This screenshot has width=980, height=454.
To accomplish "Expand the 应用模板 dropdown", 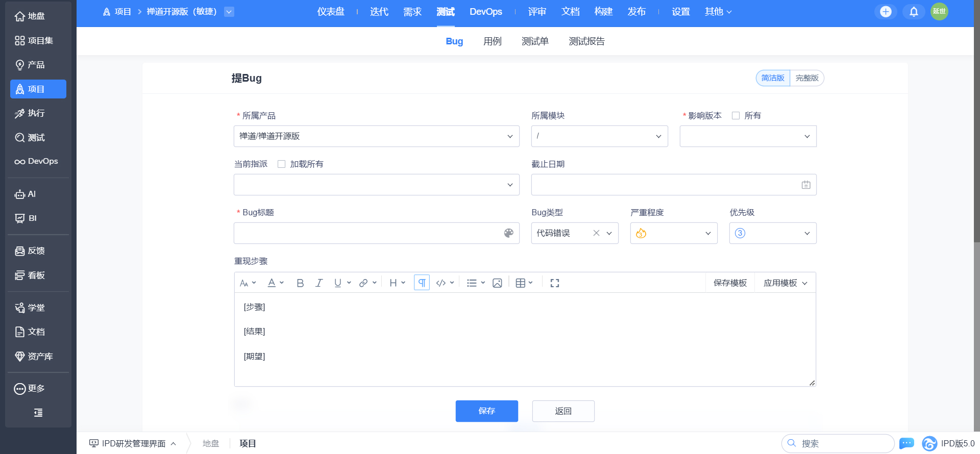I will coord(785,283).
